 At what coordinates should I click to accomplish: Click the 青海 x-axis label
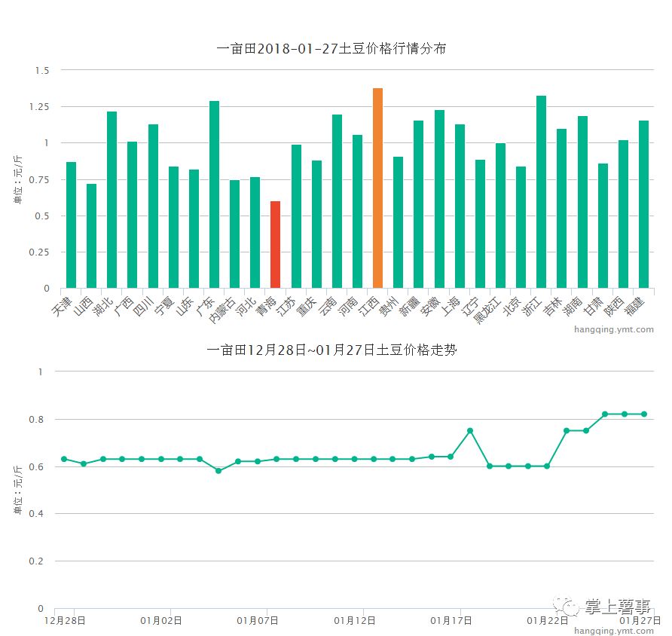(x=266, y=306)
